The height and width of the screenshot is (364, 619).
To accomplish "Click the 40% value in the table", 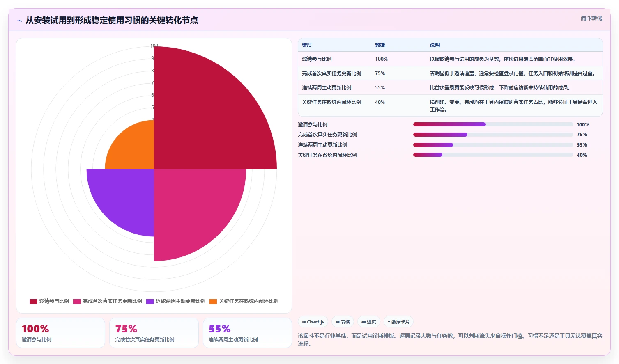I will click(x=380, y=102).
